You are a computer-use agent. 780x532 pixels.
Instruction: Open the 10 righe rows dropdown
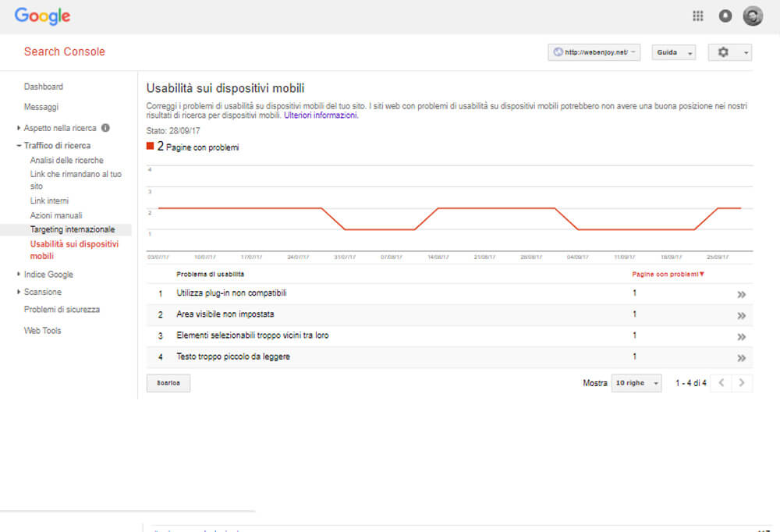(636, 383)
